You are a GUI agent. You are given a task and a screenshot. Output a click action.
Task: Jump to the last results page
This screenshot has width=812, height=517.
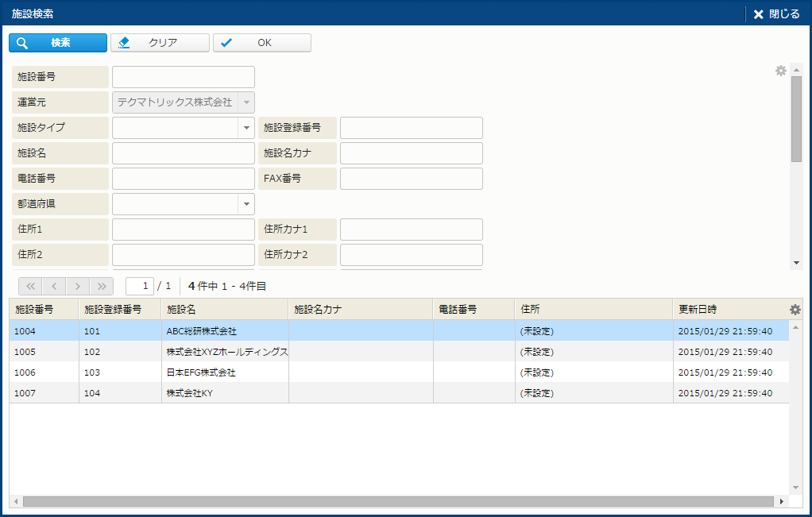click(x=101, y=286)
